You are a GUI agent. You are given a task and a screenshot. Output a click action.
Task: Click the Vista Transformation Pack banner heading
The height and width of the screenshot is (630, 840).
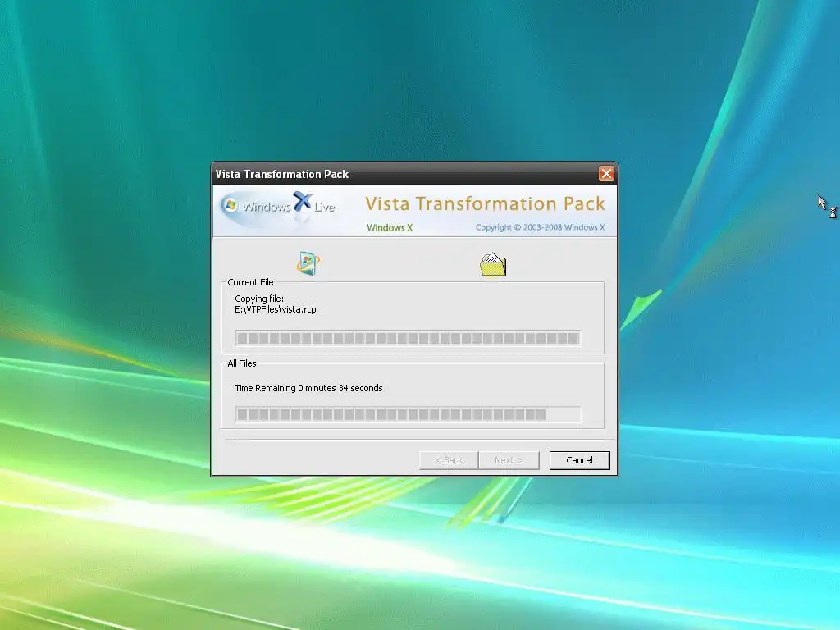coord(486,203)
